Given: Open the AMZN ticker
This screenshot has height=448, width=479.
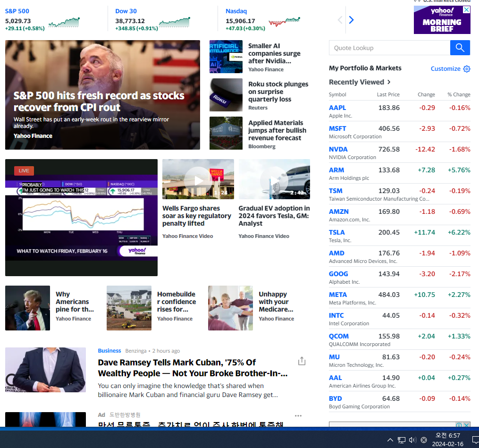Looking at the screenshot, I should [x=338, y=211].
